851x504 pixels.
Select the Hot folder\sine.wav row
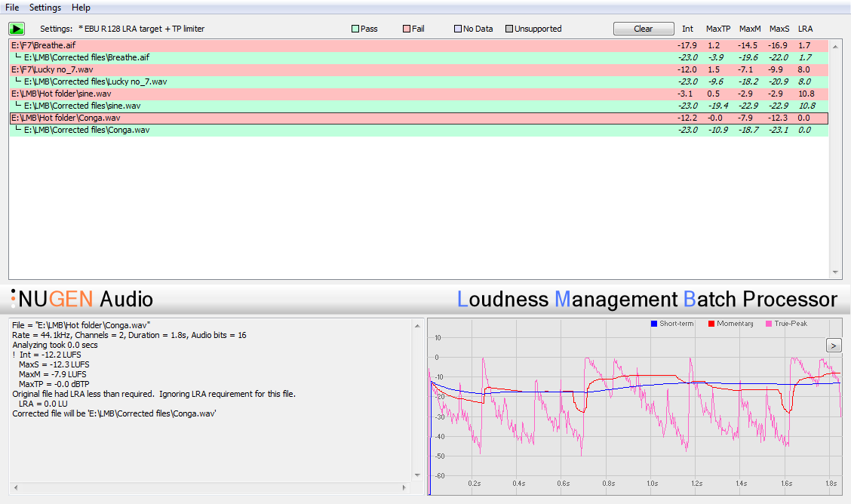click(419, 94)
